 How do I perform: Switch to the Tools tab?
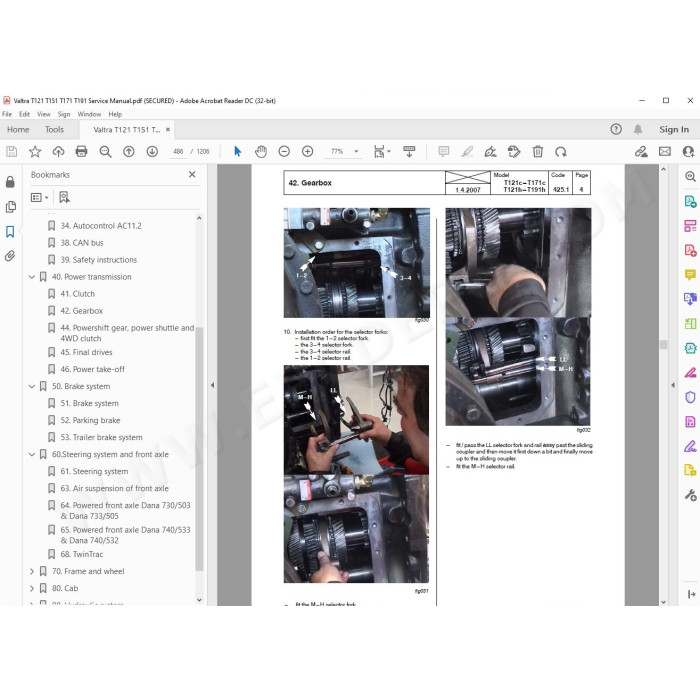point(54,129)
